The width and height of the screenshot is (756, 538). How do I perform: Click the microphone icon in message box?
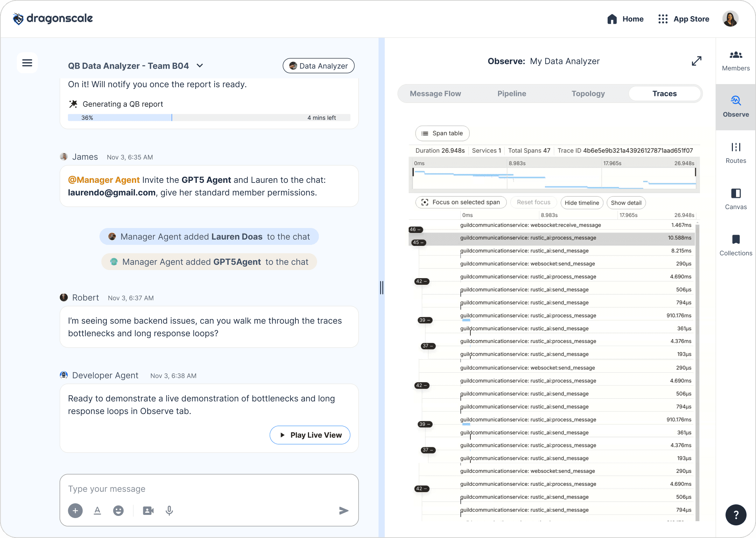[x=169, y=511]
